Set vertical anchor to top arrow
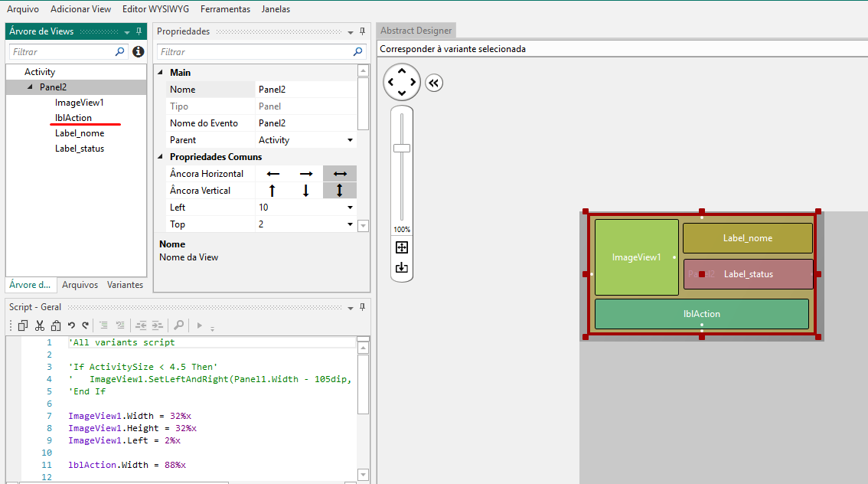The height and width of the screenshot is (484, 868). click(272, 191)
